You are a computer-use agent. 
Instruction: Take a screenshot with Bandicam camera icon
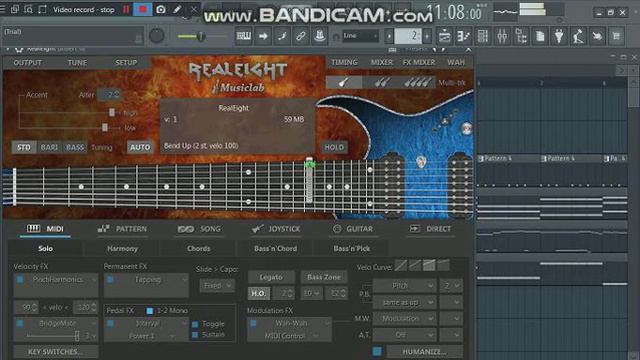(x=161, y=9)
